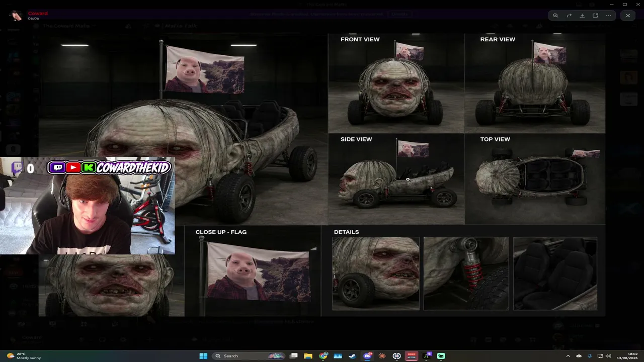644x362 pixels.
Task: Click the 'FRONT VIEW' label
Action: click(360, 39)
